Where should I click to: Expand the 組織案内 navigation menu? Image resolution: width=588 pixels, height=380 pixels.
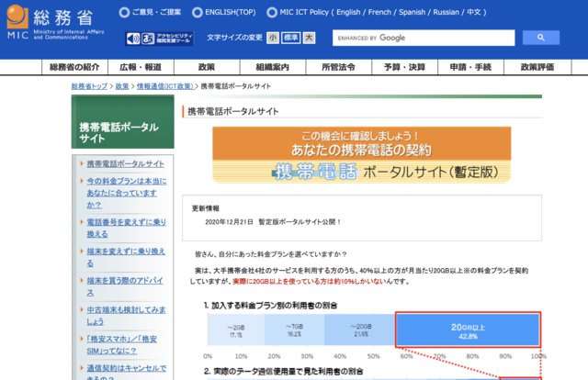pyautogui.click(x=273, y=68)
